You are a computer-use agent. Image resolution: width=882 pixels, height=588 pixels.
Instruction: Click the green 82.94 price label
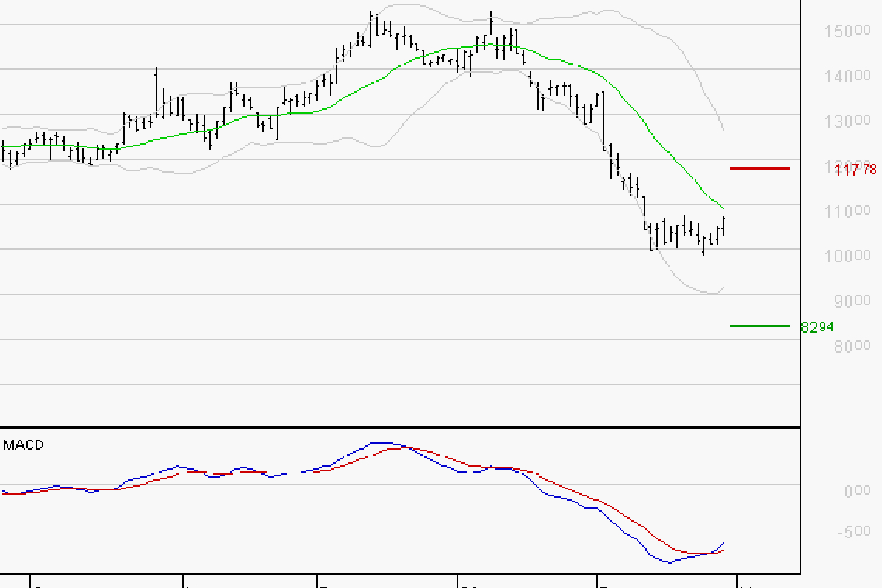817,327
